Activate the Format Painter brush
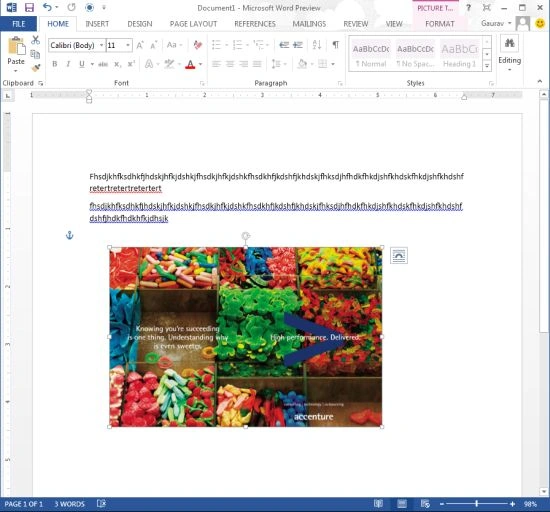 pyautogui.click(x=35, y=68)
